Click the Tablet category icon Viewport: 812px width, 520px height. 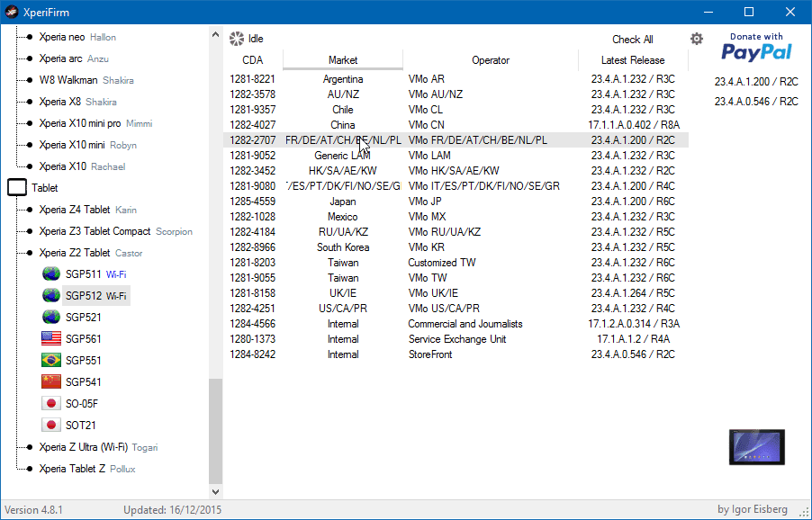pyautogui.click(x=17, y=188)
